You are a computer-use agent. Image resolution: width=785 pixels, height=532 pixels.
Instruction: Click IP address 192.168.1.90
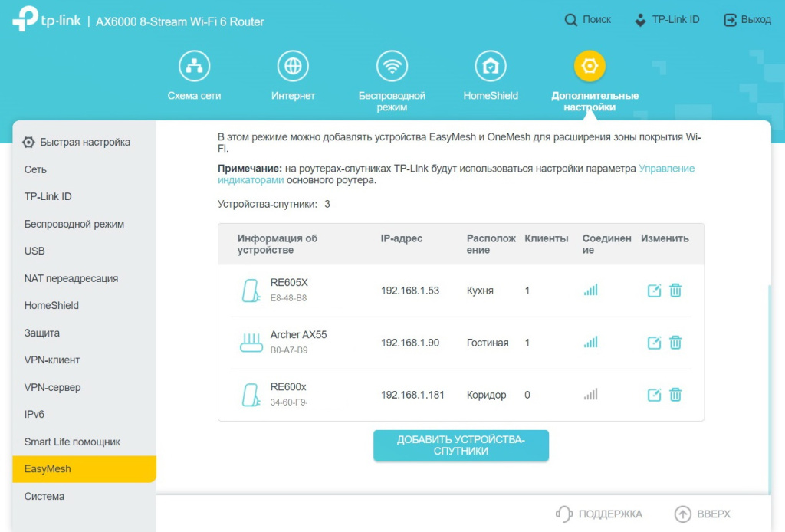click(x=410, y=343)
